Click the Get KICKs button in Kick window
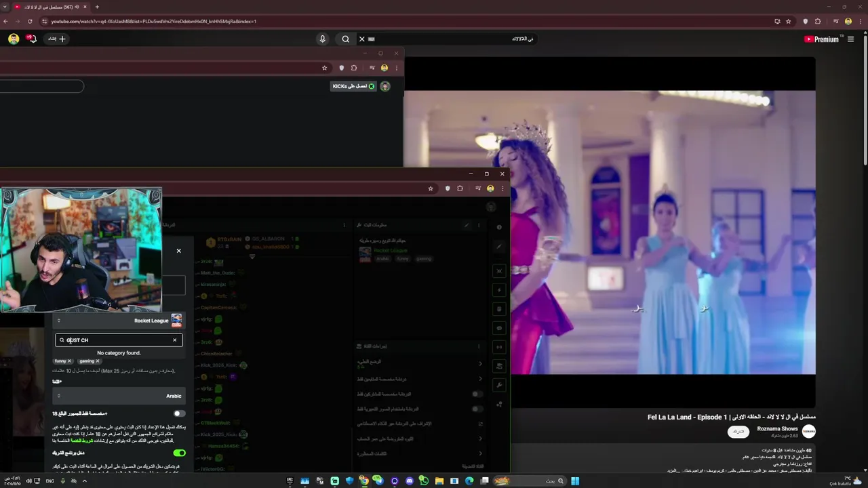Viewport: 868px width, 488px height. coord(353,86)
